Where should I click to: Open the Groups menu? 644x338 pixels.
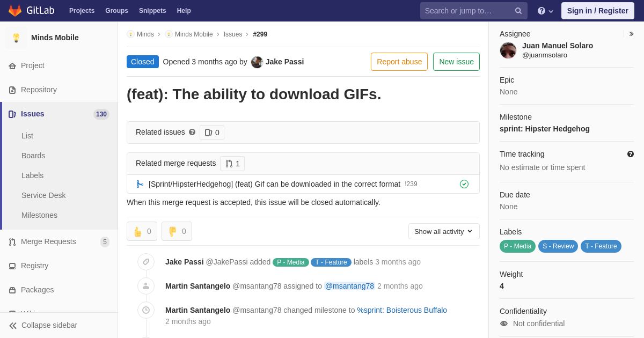[x=116, y=11]
